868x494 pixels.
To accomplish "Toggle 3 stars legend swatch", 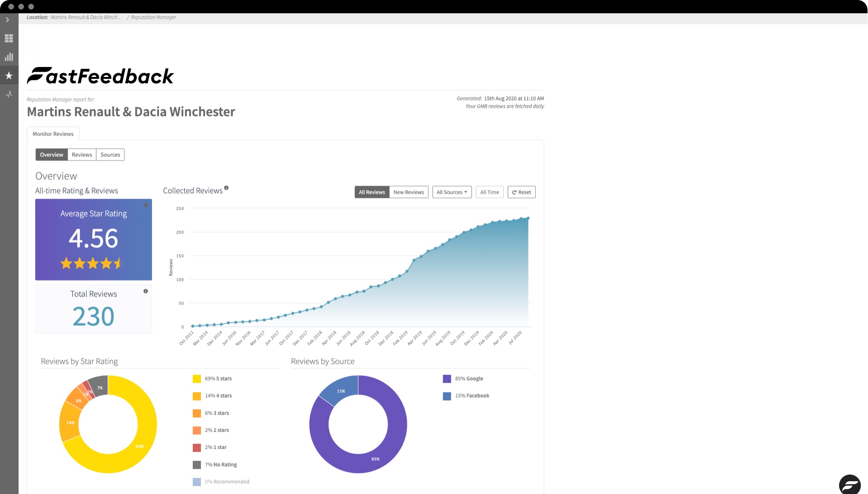I will coord(197,413).
